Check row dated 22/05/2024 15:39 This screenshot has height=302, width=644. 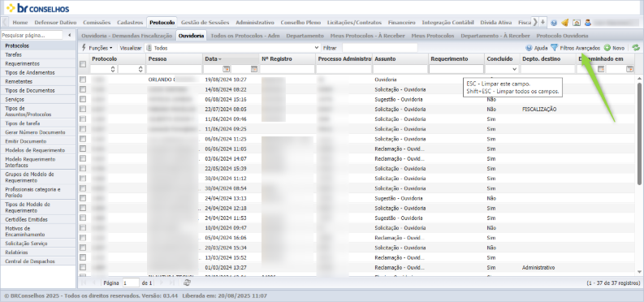click(x=83, y=168)
